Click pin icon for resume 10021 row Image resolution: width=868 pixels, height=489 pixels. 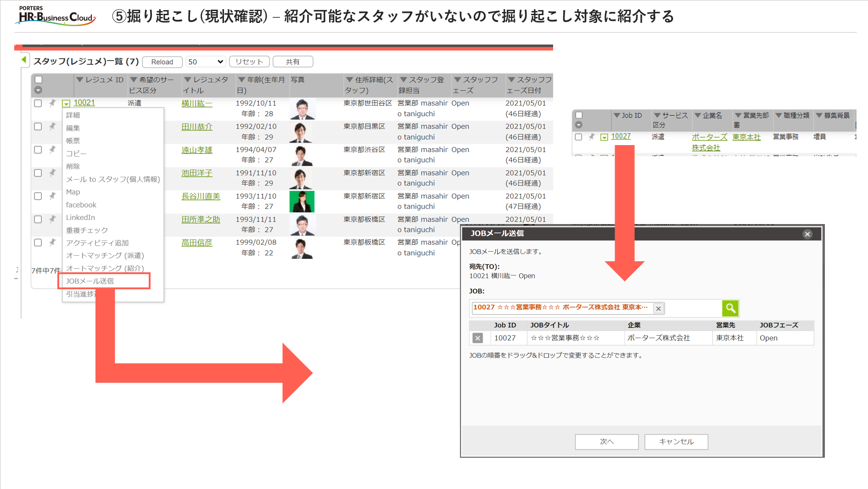tap(52, 103)
